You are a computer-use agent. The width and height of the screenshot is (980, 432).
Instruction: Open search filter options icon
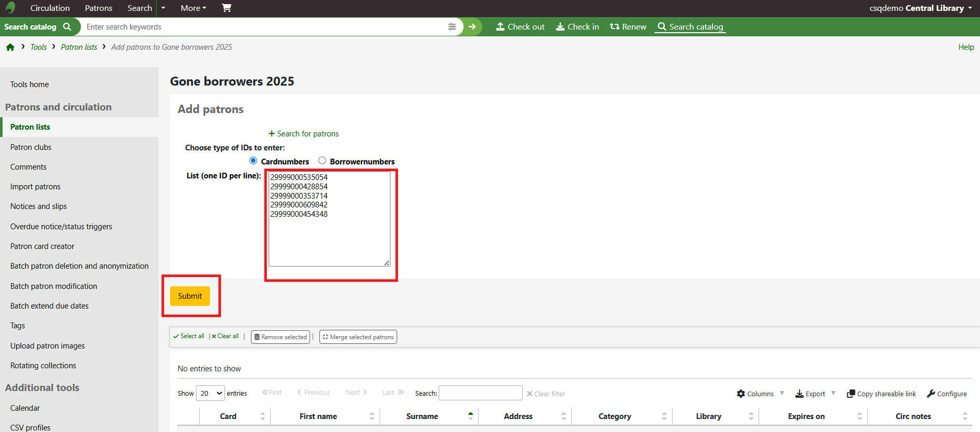click(x=452, y=27)
